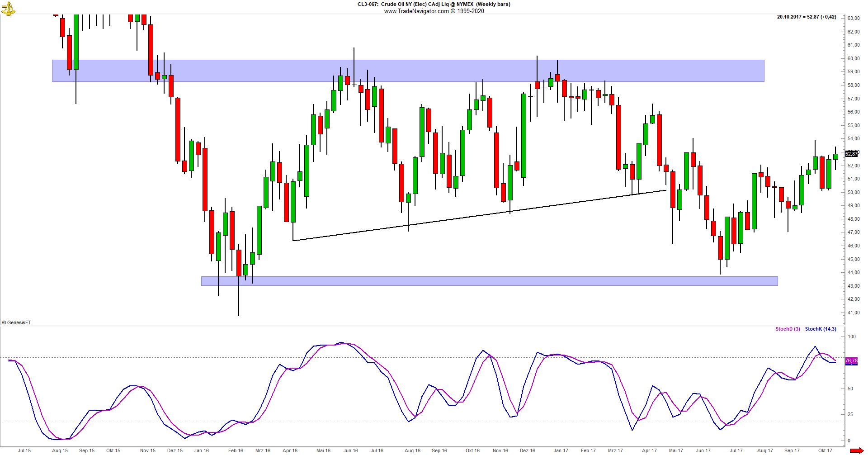Click the Jan.16 date axis label

(x=202, y=450)
